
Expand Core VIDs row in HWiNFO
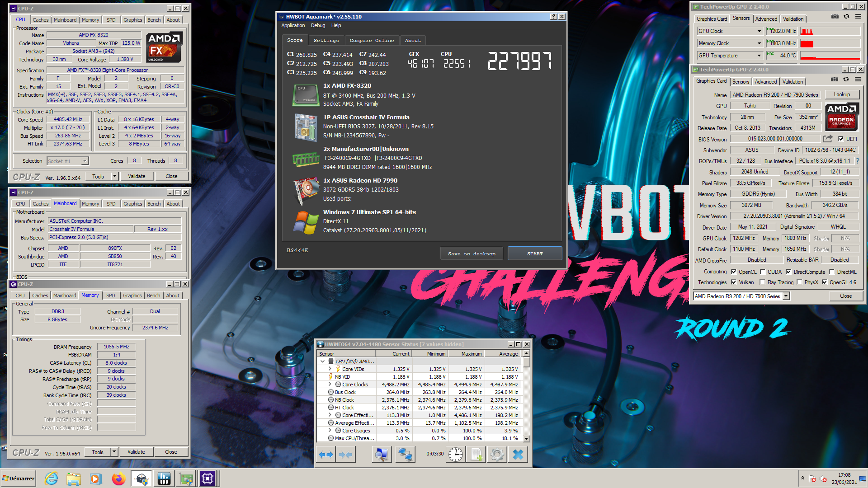[330, 369]
